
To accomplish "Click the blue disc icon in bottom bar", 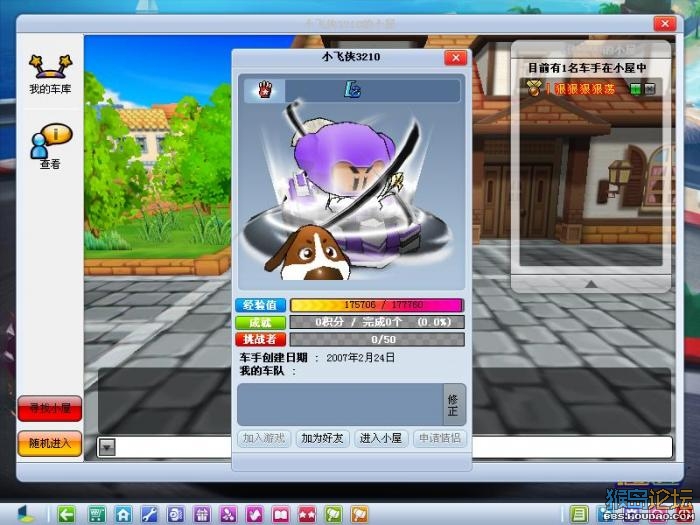I will point(175,514).
